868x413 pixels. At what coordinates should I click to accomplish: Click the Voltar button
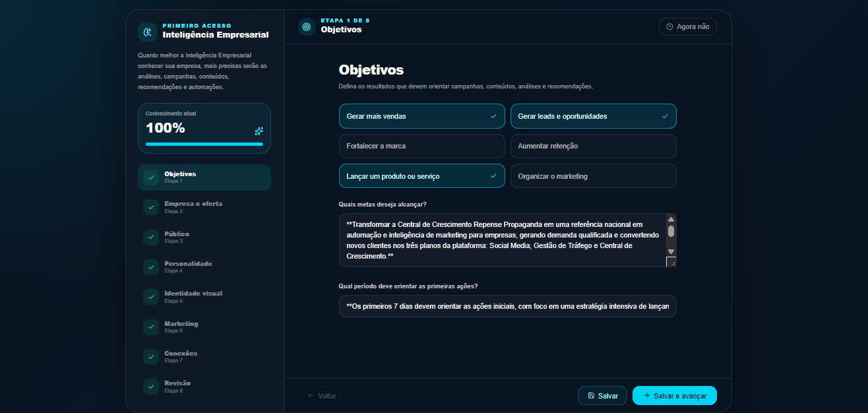(322, 396)
